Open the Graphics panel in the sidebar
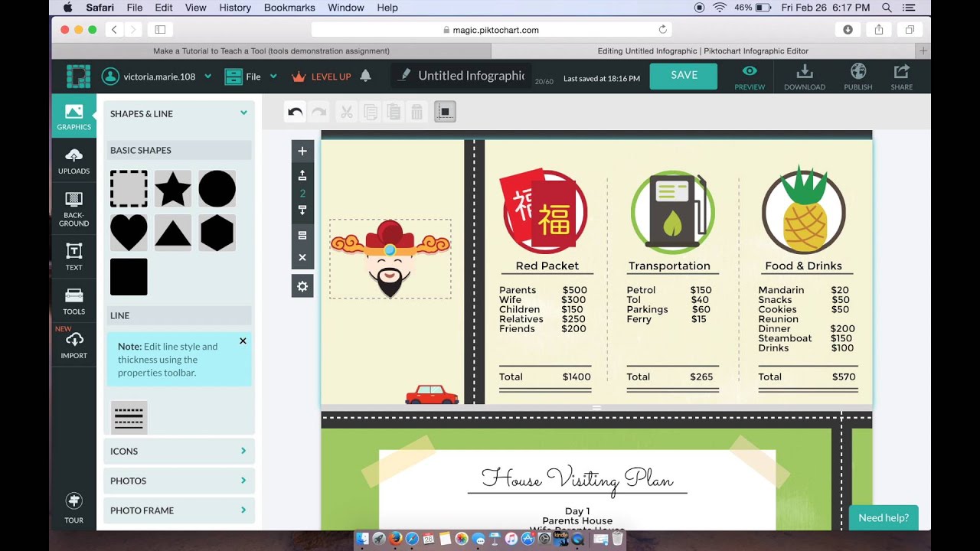 (x=73, y=116)
